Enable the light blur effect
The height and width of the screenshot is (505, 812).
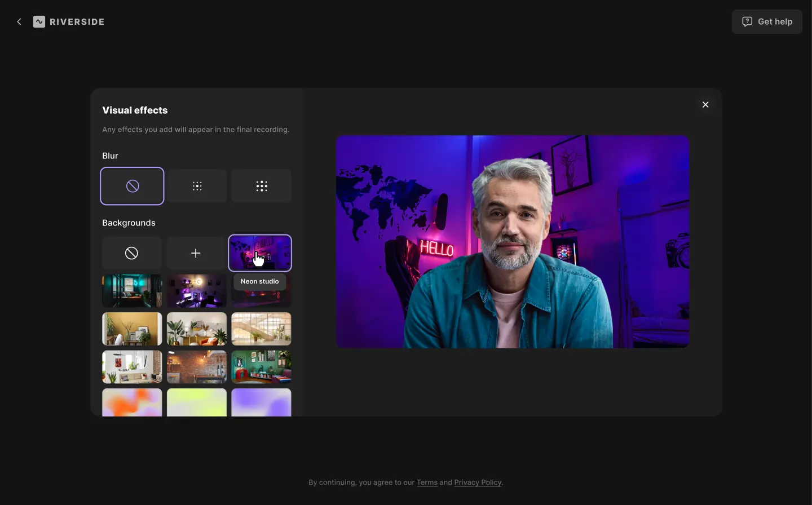(196, 185)
